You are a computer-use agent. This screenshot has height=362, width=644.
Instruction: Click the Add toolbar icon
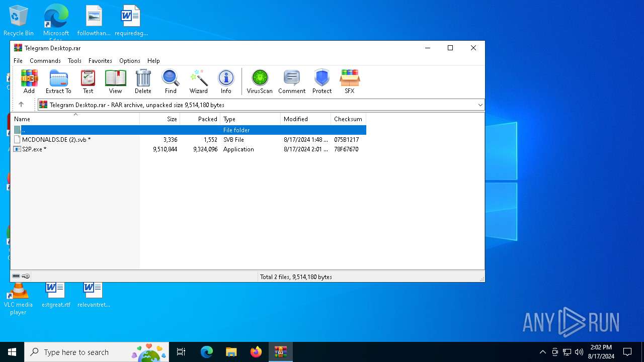click(29, 82)
